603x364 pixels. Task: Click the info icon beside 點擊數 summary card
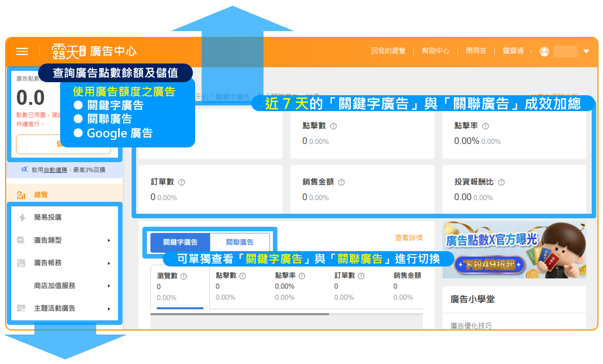tap(334, 126)
